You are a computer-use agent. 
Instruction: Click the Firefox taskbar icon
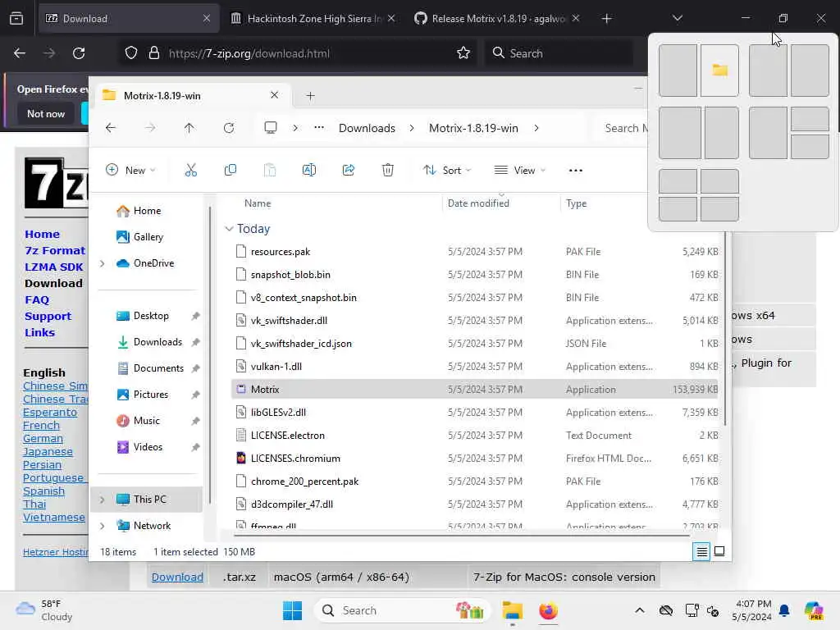click(548, 610)
